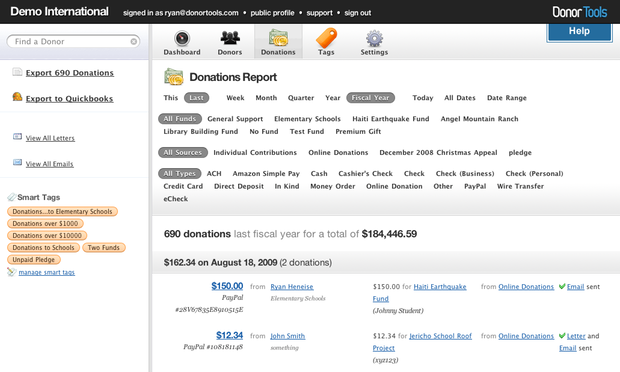Select the Tags orange tag icon
Viewport: 620px width, 372px height.
point(326,38)
